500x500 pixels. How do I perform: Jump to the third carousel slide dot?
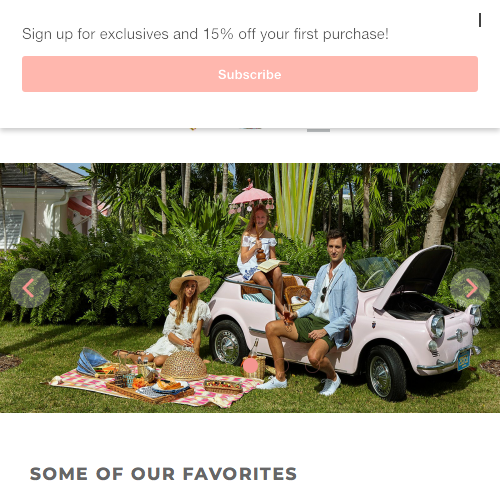click(x=281, y=365)
